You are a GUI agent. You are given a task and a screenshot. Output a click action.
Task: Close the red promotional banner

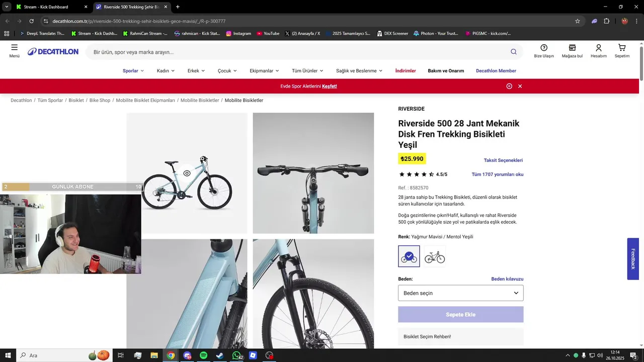point(520,86)
